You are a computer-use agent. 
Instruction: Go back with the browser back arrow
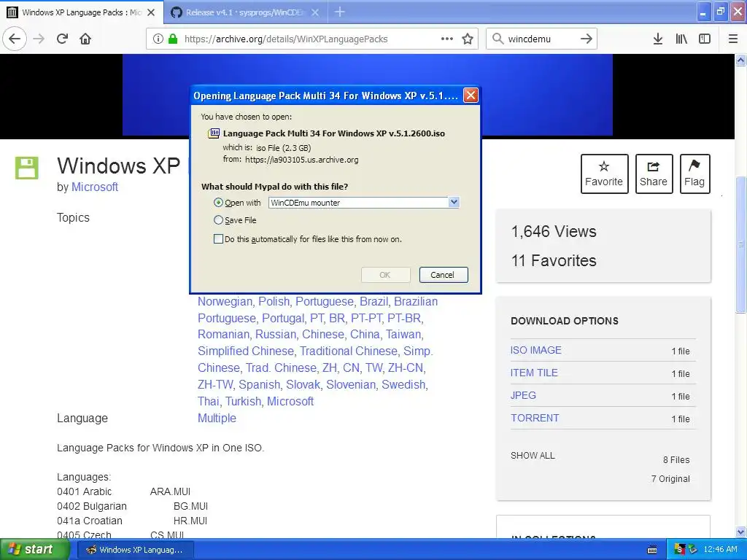point(15,39)
